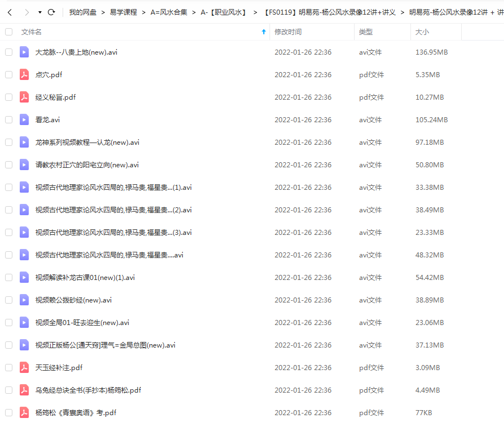Click the back navigation arrow
504x427 pixels.
(9, 11)
